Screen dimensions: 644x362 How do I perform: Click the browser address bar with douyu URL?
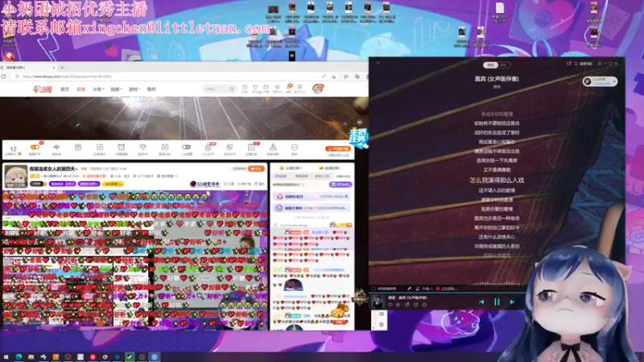pos(168,76)
